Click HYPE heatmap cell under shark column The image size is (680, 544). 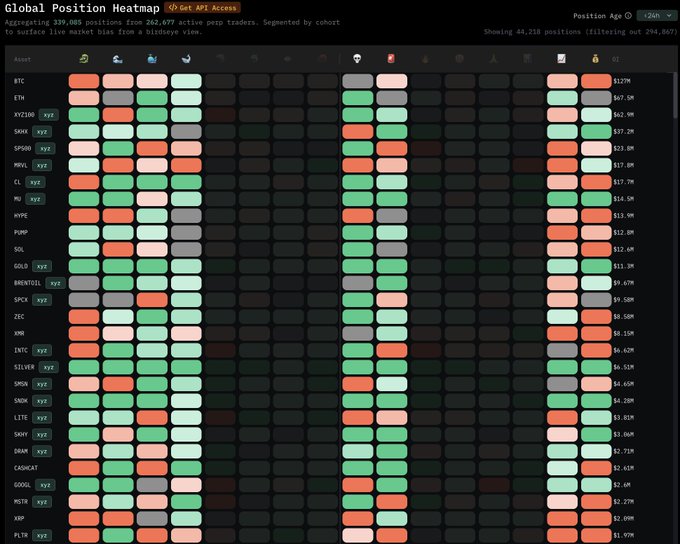(x=186, y=216)
